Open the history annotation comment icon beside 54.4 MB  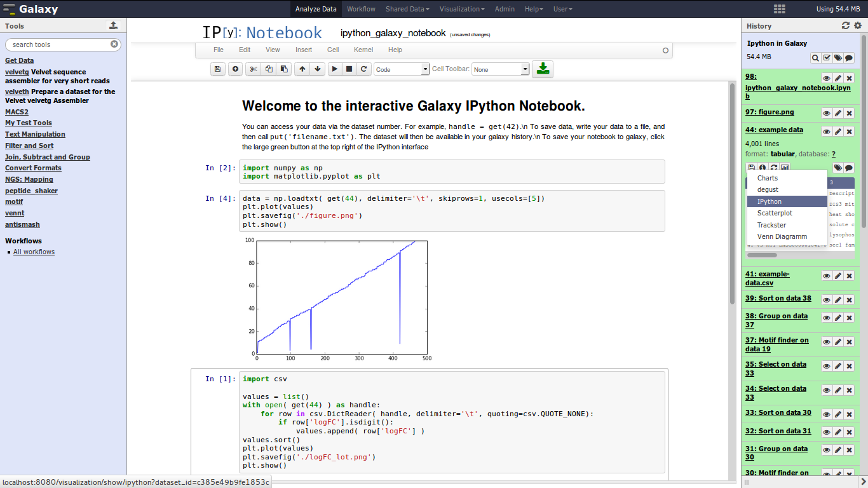coord(849,58)
